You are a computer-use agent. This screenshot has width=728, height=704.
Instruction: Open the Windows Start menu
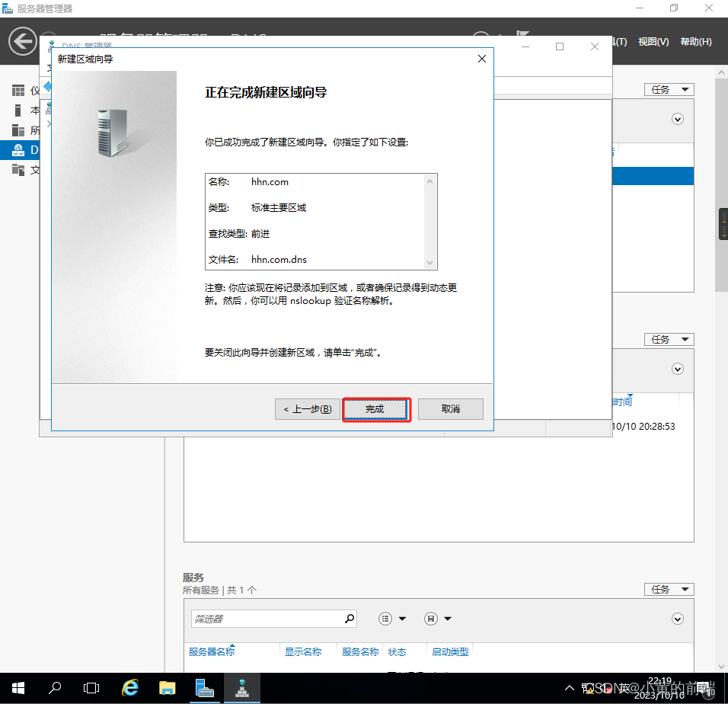pyautogui.click(x=18, y=688)
